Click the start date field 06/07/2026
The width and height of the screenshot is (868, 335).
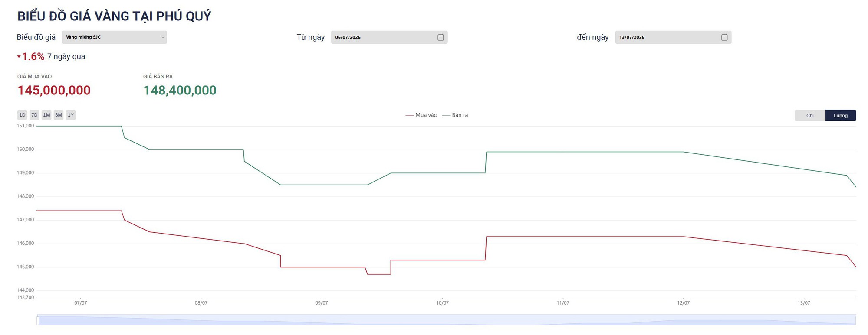(x=389, y=37)
